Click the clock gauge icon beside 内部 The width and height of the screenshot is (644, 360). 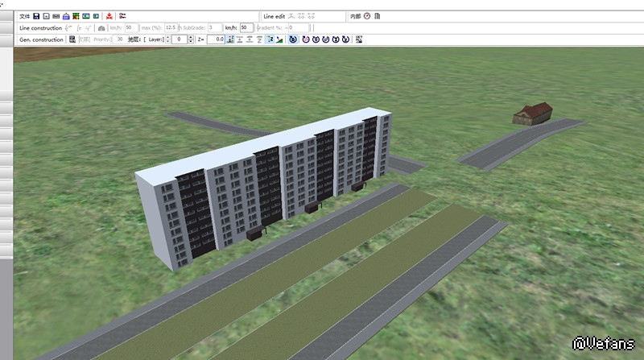(367, 16)
